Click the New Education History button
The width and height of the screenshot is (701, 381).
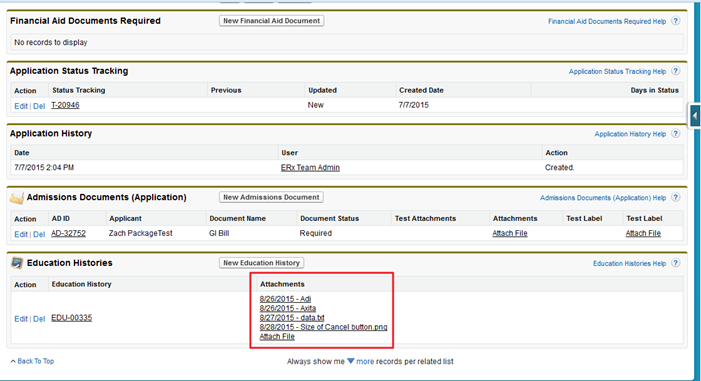pos(261,263)
